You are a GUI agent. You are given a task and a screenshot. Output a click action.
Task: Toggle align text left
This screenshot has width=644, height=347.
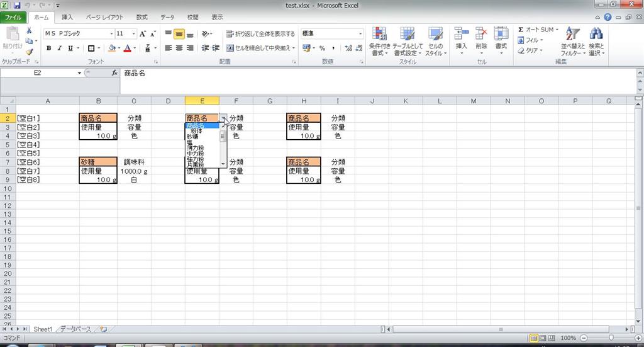pos(169,48)
